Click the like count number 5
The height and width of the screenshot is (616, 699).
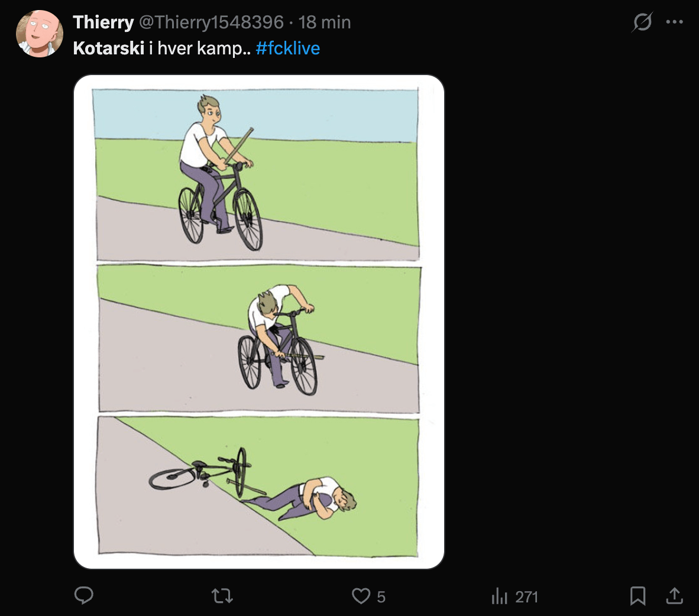click(x=381, y=597)
